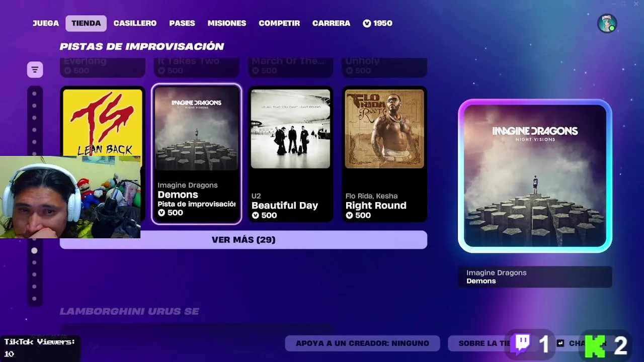644x362 pixels.
Task: Switch to the MISIONES tab
Action: click(x=227, y=23)
